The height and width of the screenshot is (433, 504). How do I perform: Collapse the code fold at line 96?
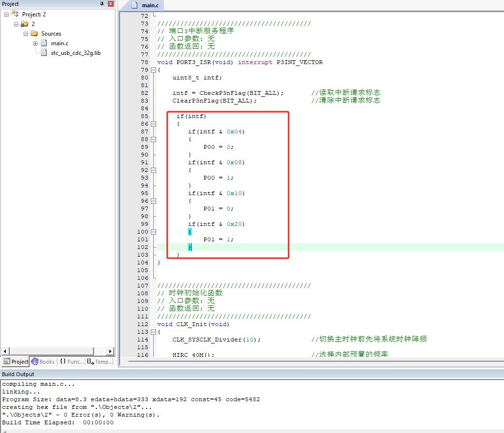(x=154, y=201)
